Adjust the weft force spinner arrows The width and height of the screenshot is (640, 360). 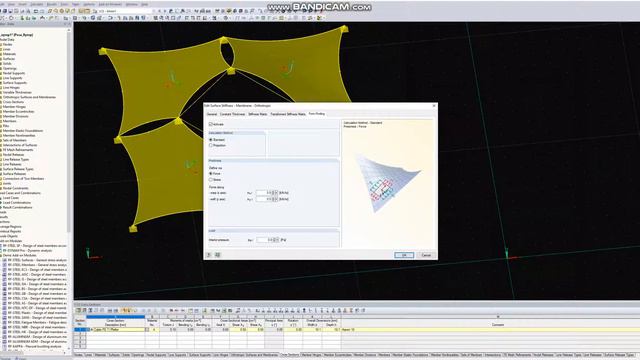pyautogui.click(x=274, y=199)
